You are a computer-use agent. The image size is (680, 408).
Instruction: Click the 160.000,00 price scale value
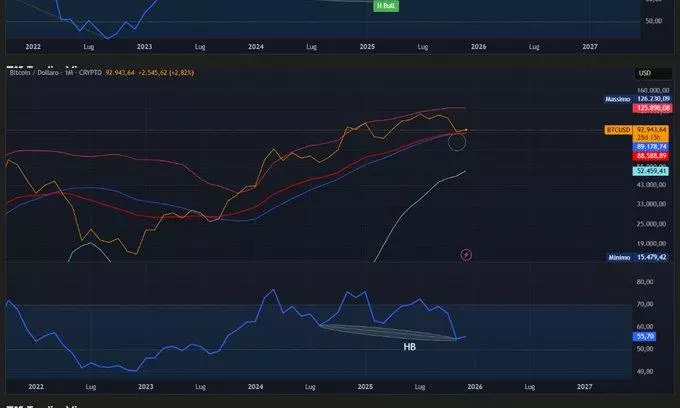click(x=652, y=90)
